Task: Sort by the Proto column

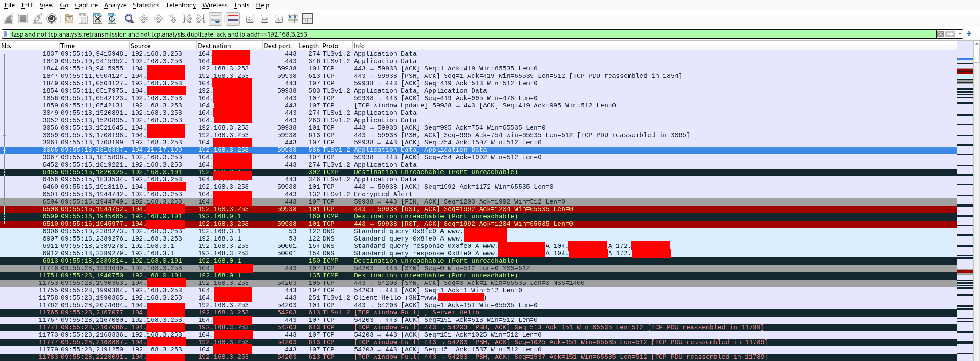Action: [x=337, y=46]
